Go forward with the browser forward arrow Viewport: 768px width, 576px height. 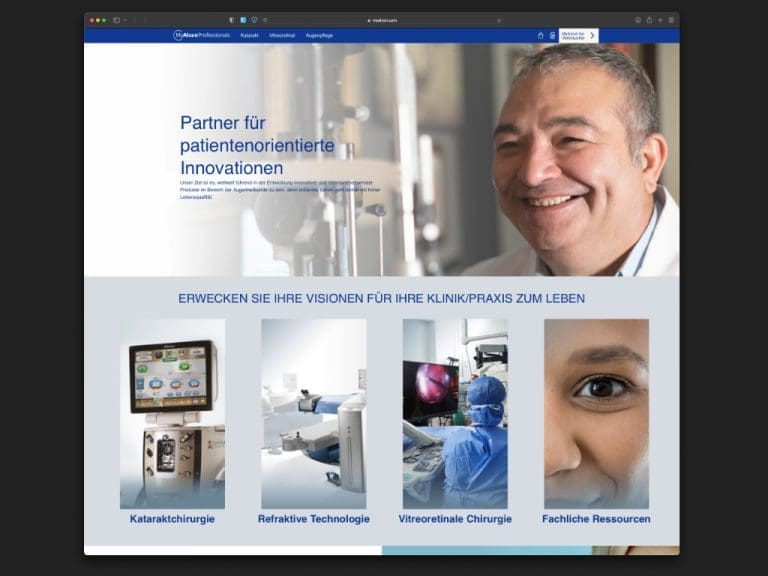point(145,20)
